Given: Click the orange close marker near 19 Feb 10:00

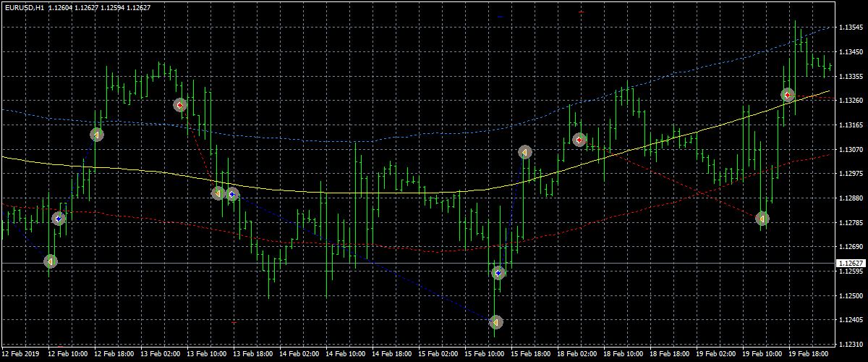Looking at the screenshot, I should pos(762,218).
